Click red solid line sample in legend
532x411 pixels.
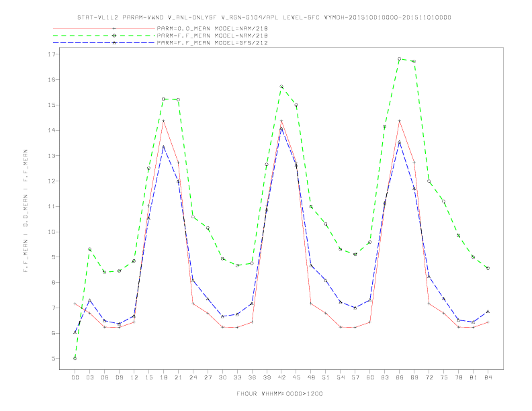coord(104,28)
